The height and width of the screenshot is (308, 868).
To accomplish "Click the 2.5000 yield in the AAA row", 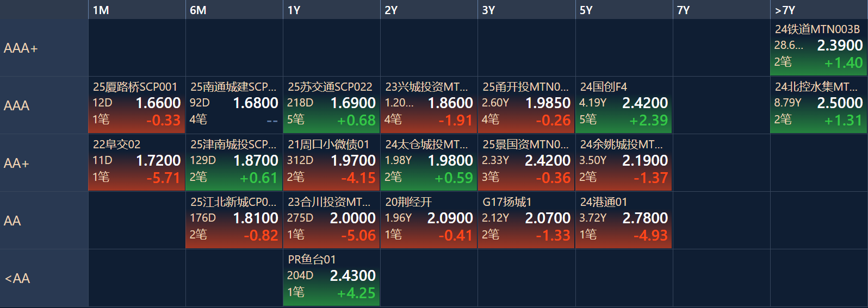I will click(840, 103).
